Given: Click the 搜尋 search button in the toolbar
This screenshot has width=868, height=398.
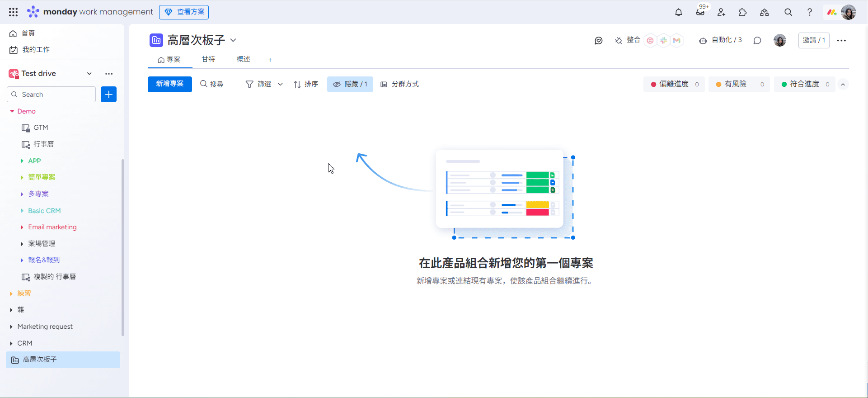Looking at the screenshot, I should coord(211,84).
